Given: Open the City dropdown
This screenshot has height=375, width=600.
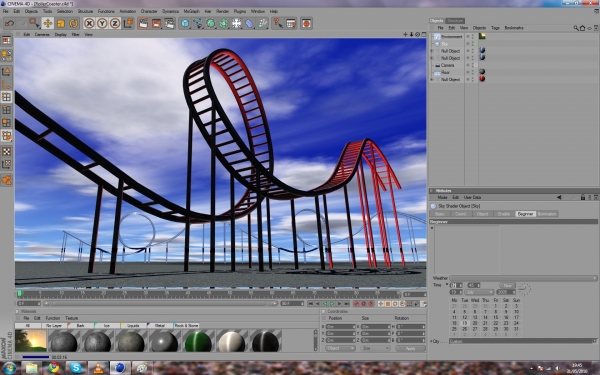Looking at the screenshot, I should pos(523,341).
